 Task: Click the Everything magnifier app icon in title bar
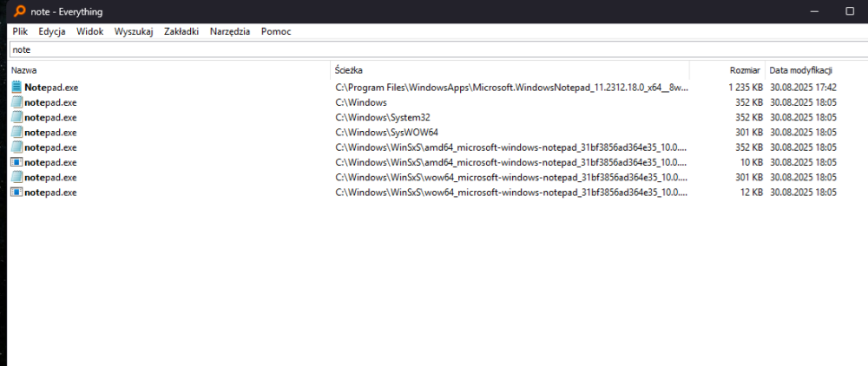(19, 11)
